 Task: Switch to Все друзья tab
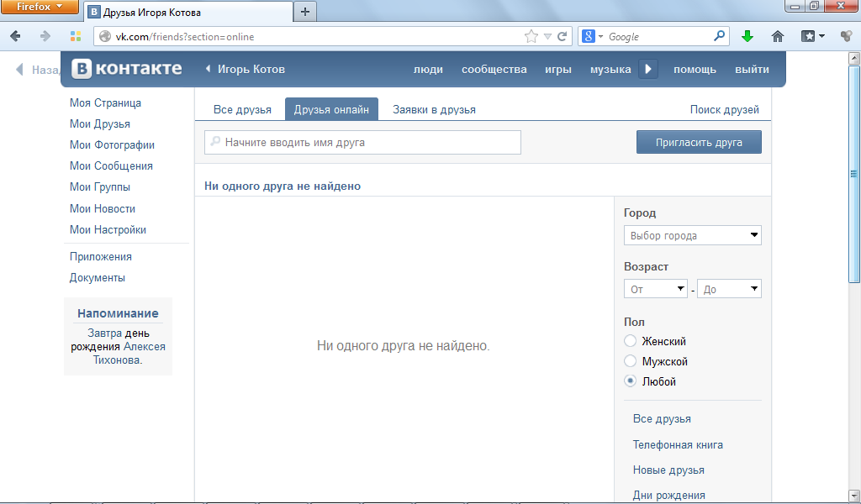[x=242, y=110]
